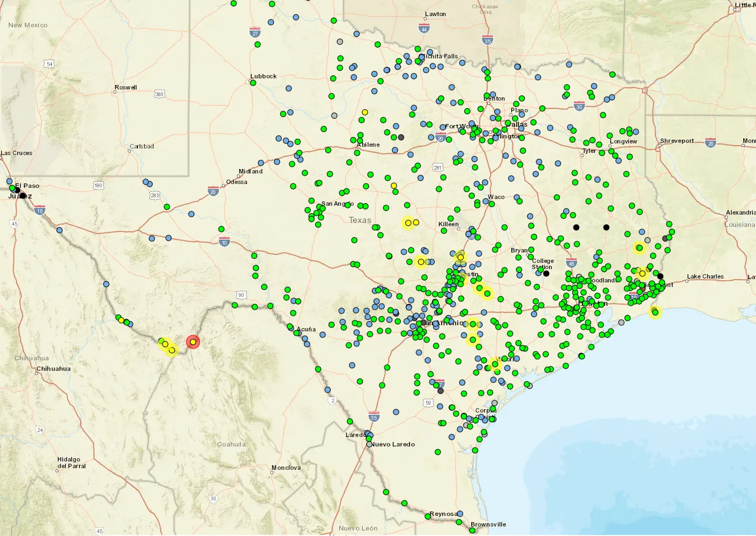Screen dimensions: 756x536
Task: Select the black marker at El Paso
Action: click(17, 190)
